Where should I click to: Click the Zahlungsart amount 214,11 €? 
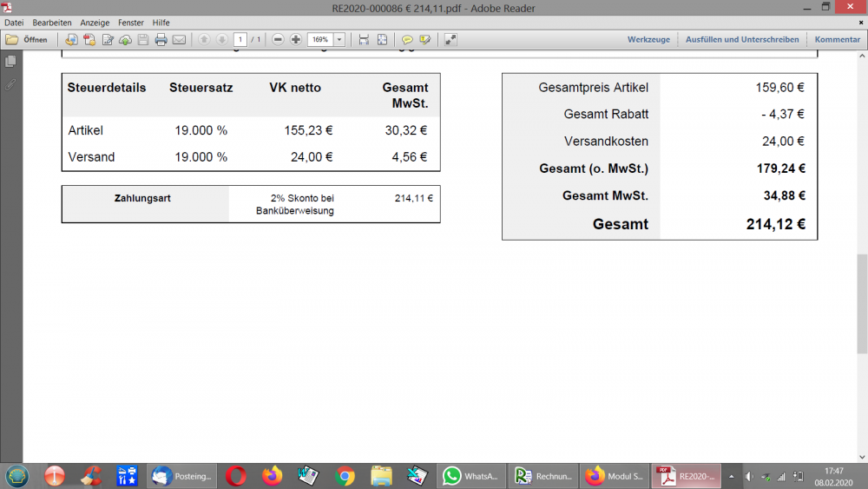413,198
